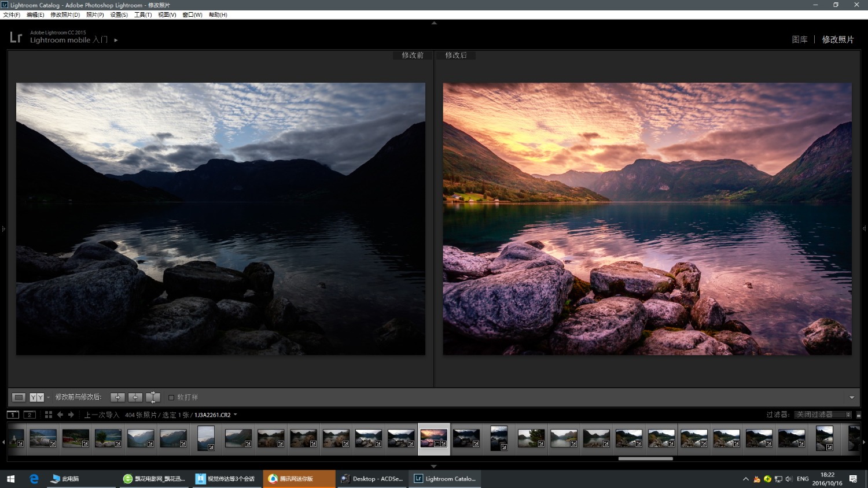
Task: Swap Before and After settings icon
Action: (153, 397)
